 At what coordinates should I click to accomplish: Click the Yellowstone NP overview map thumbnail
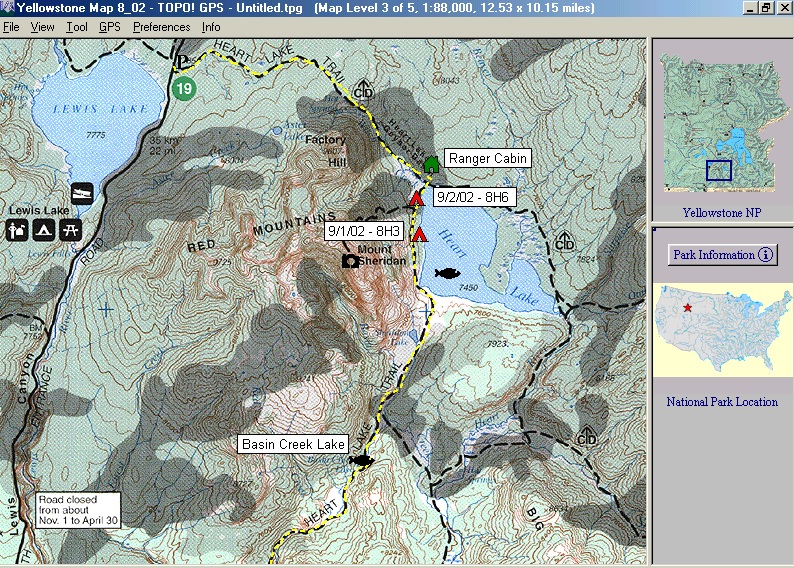pyautogui.click(x=722, y=122)
